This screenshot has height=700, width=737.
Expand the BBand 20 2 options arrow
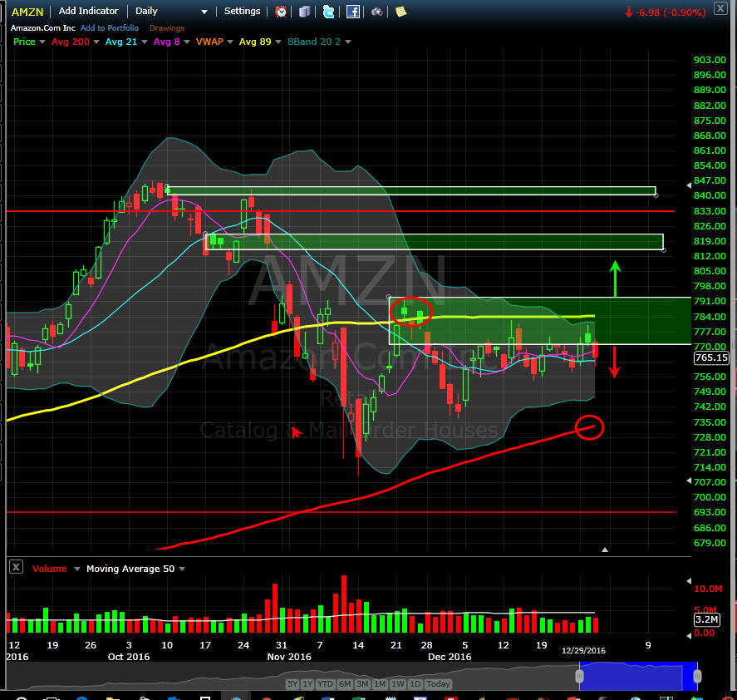point(348,42)
